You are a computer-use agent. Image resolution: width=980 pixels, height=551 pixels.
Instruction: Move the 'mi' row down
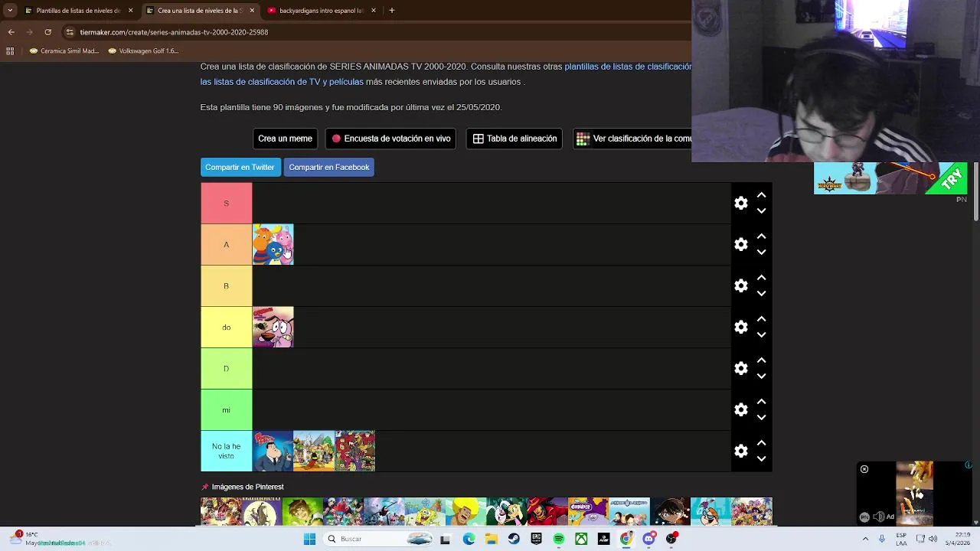click(762, 418)
